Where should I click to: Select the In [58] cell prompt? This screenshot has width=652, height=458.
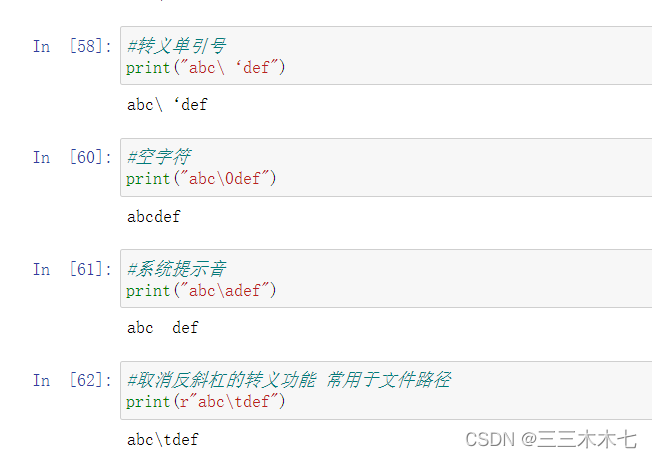point(71,46)
